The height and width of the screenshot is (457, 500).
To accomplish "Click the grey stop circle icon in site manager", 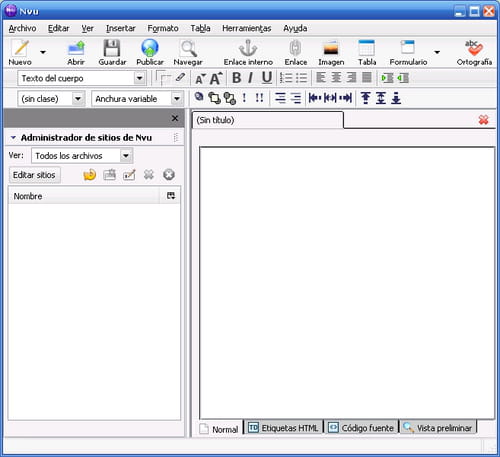I will [169, 175].
